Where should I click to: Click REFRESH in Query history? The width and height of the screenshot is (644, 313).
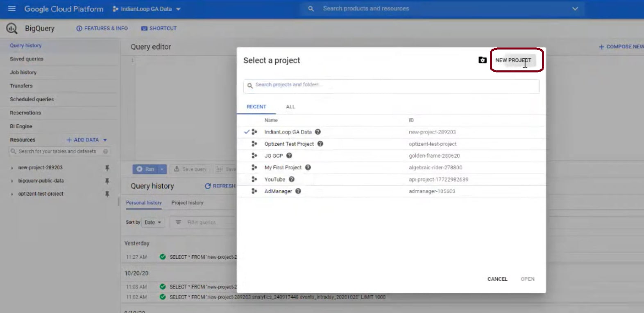(220, 186)
